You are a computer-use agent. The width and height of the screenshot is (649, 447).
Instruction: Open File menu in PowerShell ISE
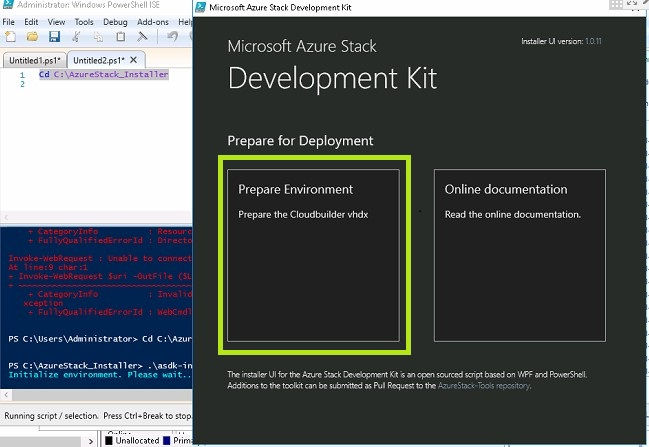tap(8, 22)
